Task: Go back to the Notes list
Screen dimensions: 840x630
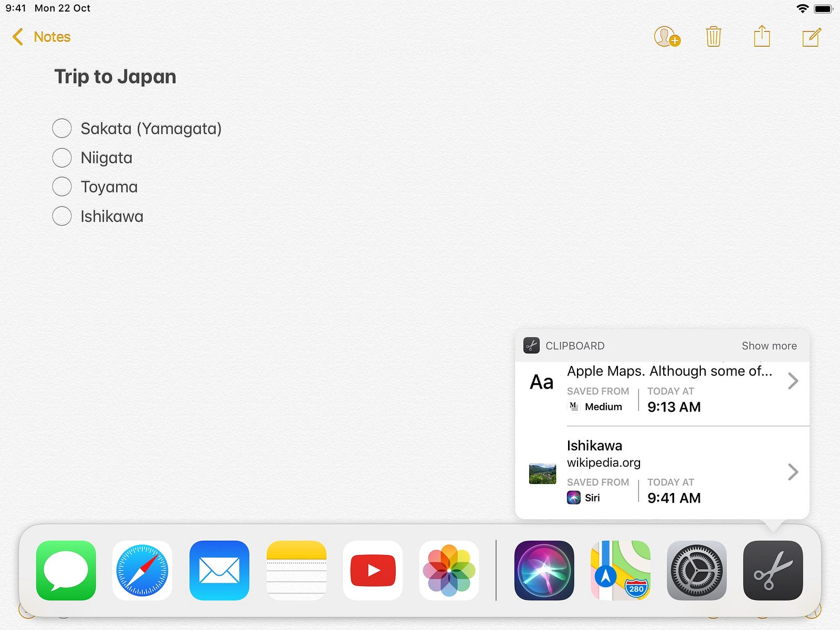Action: coord(41,37)
